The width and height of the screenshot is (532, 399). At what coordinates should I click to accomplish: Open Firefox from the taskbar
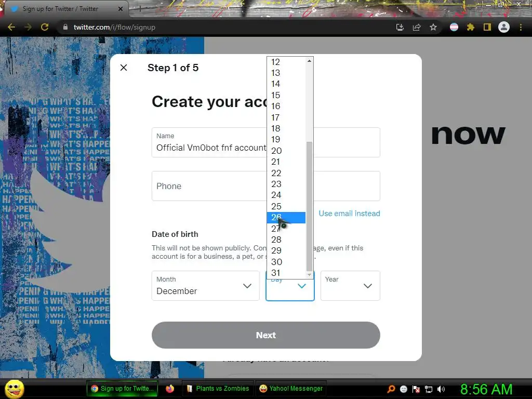(170, 389)
